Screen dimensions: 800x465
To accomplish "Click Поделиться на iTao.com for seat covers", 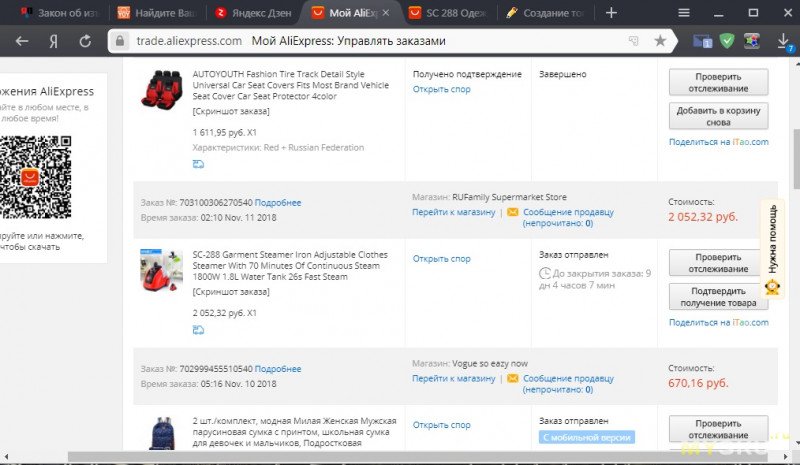I will tap(718, 142).
